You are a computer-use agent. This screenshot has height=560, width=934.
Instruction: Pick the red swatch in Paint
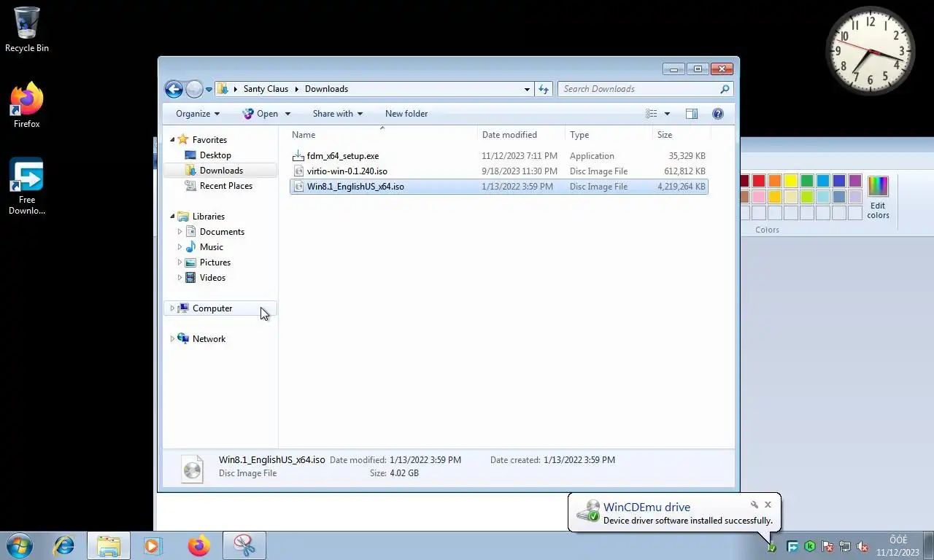pos(759,181)
